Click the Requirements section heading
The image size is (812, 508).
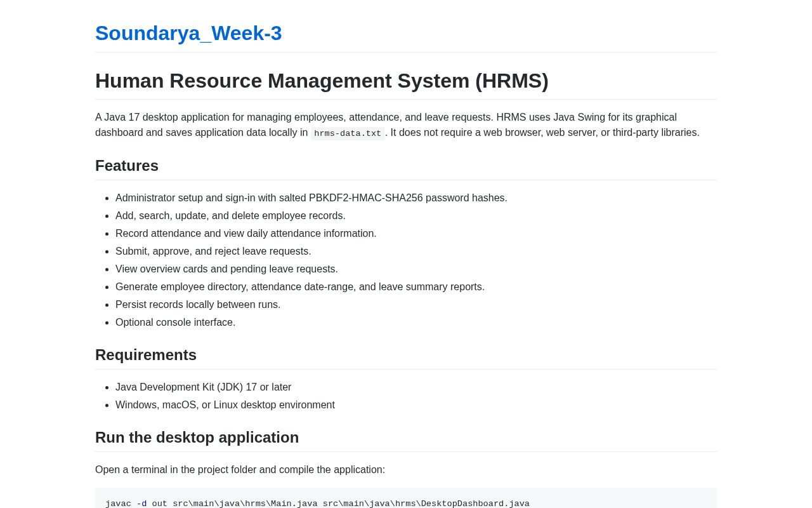tap(146, 355)
